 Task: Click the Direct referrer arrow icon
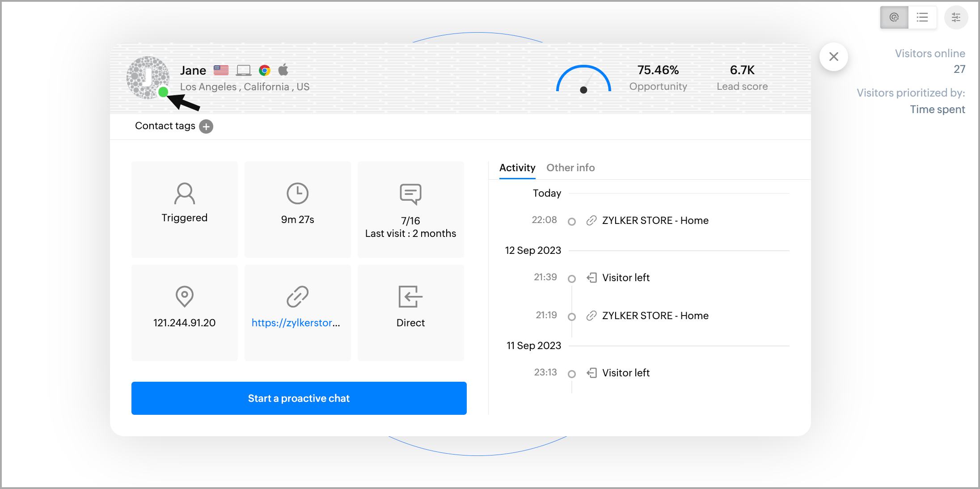pyautogui.click(x=410, y=296)
